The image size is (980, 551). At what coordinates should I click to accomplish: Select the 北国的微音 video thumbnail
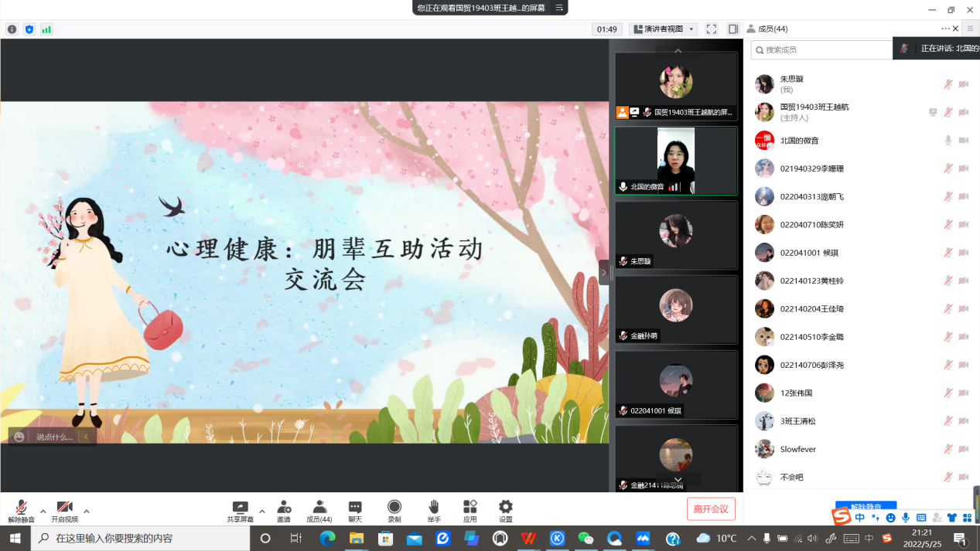coord(676,161)
